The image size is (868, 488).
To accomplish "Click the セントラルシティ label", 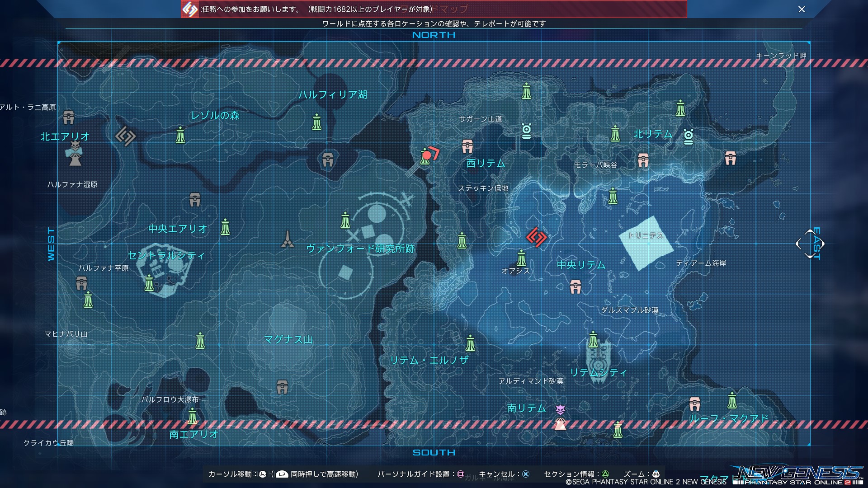I will 166,255.
